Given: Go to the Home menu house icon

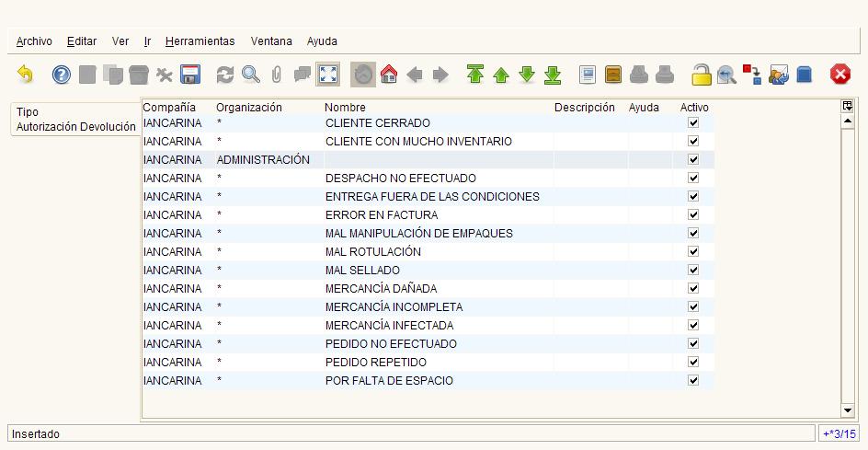Looking at the screenshot, I should 389,75.
